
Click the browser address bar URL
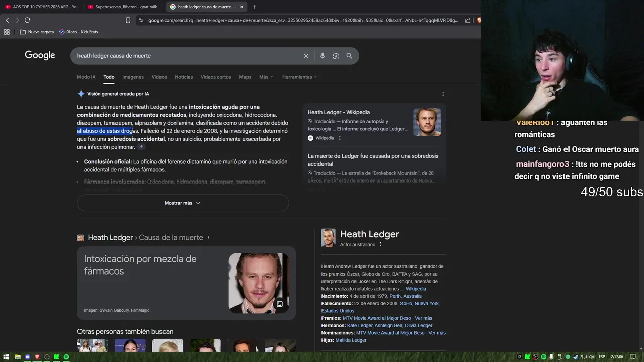pyautogui.click(x=303, y=20)
